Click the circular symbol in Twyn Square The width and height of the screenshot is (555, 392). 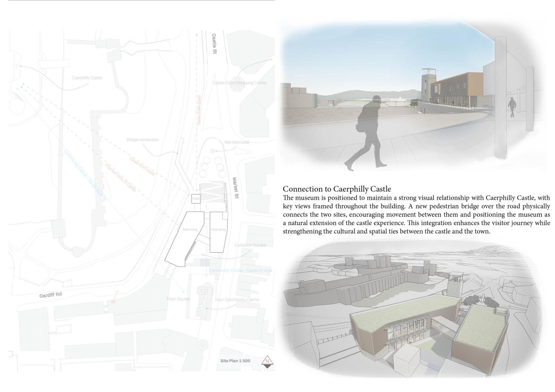(201, 290)
